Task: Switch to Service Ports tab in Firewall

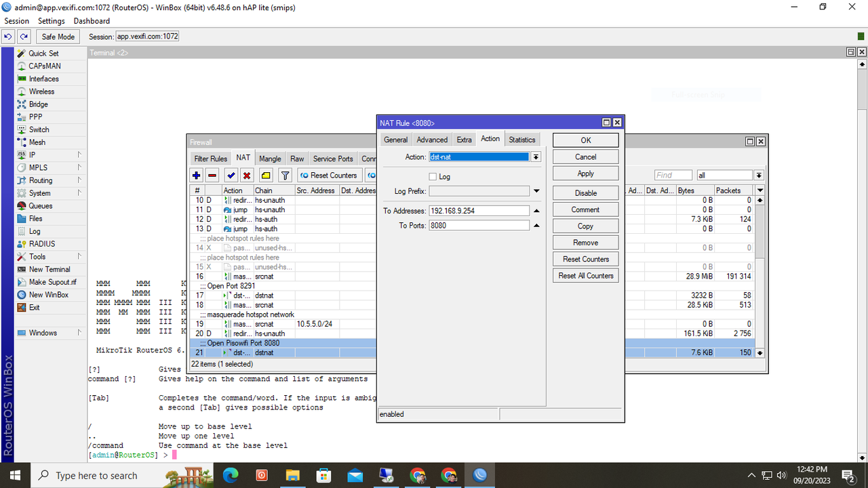Action: (333, 159)
